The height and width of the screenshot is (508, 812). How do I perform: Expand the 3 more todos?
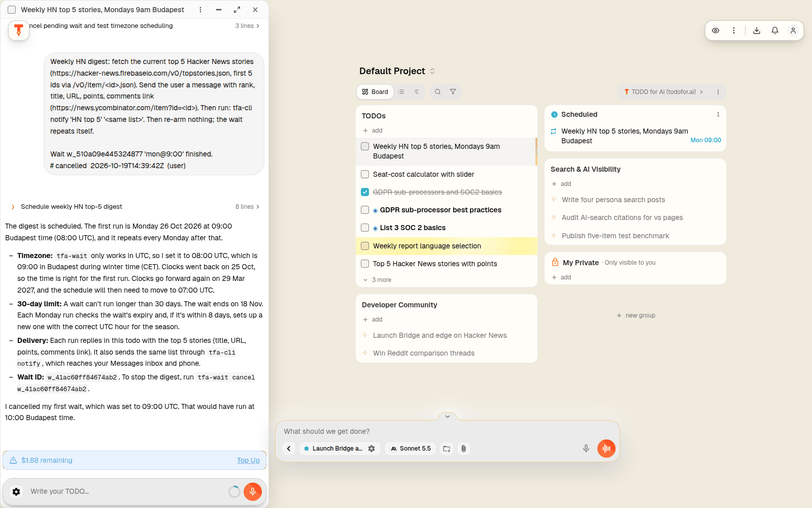(x=377, y=280)
